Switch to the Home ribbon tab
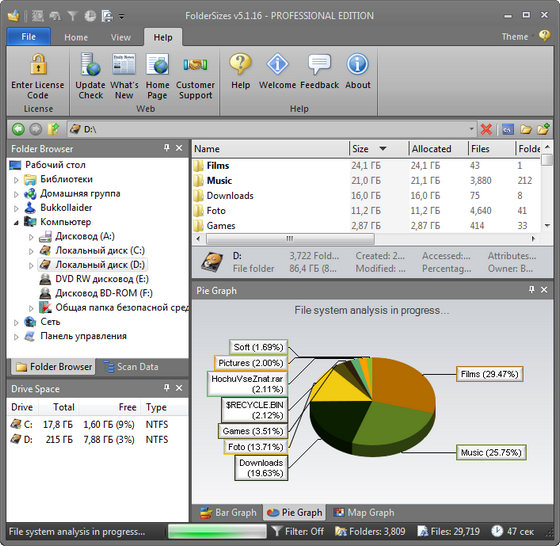 [x=76, y=37]
